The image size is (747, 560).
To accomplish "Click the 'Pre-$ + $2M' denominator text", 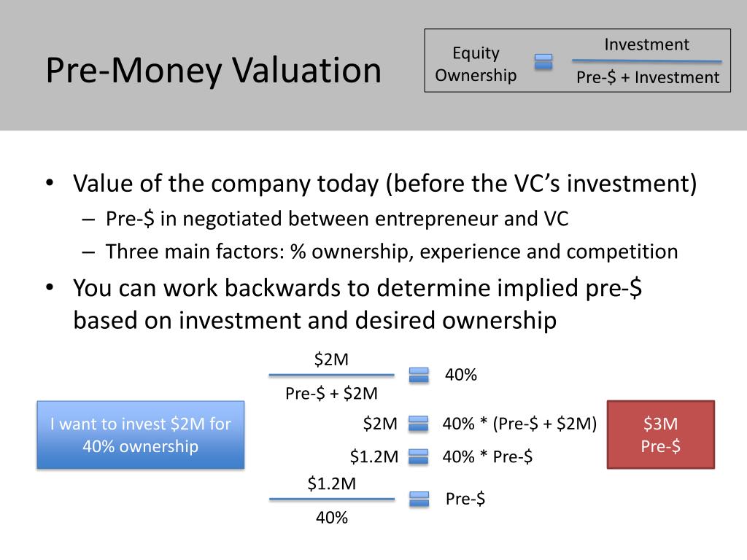I will point(332,393).
